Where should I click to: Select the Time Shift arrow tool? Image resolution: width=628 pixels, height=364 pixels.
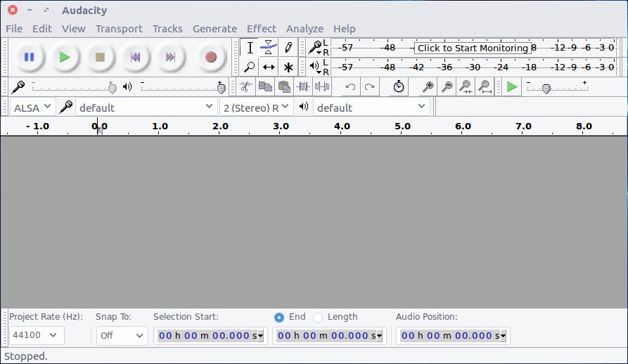point(269,67)
